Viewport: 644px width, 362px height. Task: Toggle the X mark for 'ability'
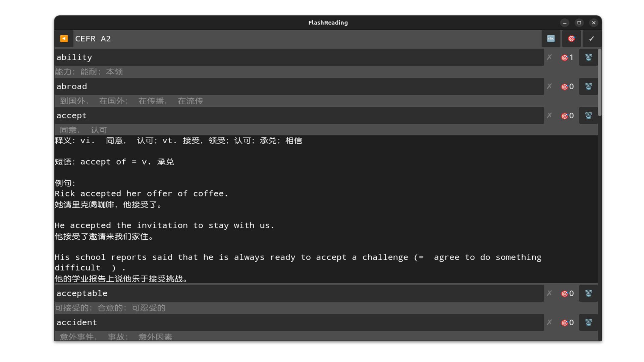[x=549, y=57]
